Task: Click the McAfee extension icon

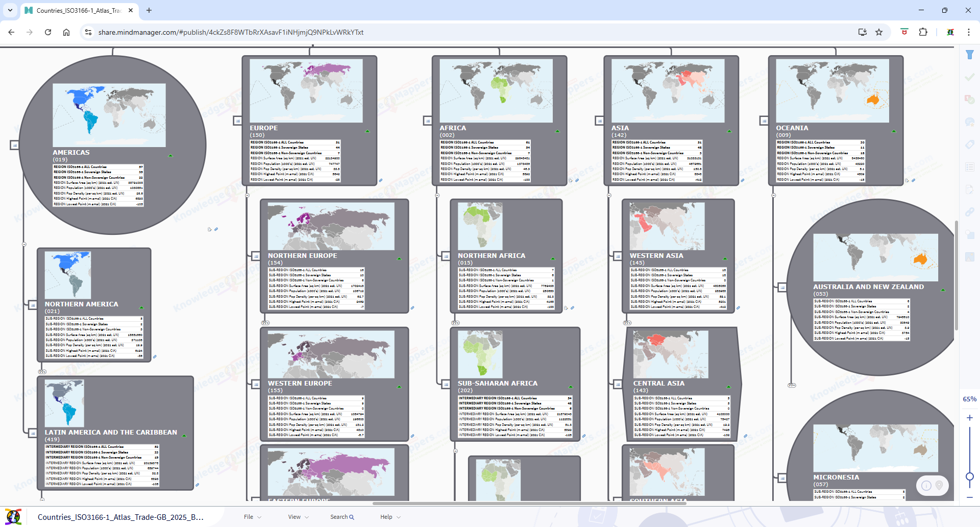Action: (x=904, y=32)
